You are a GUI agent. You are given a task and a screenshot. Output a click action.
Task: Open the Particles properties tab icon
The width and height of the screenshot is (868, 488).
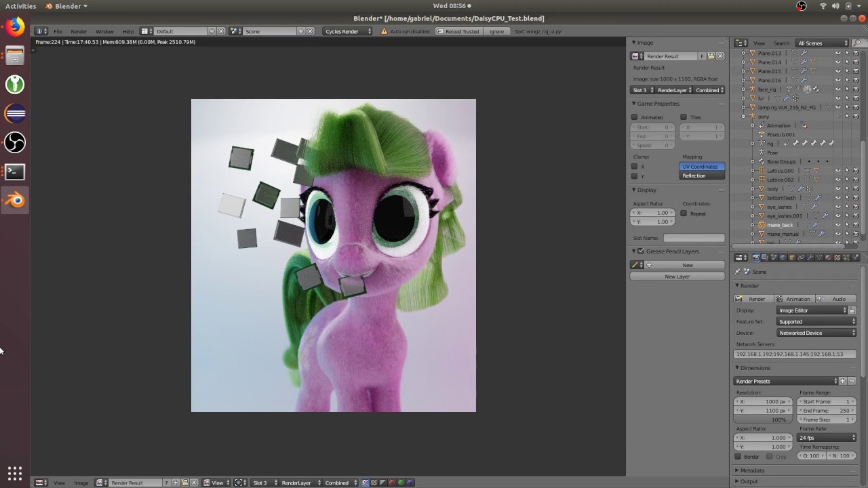pos(846,258)
